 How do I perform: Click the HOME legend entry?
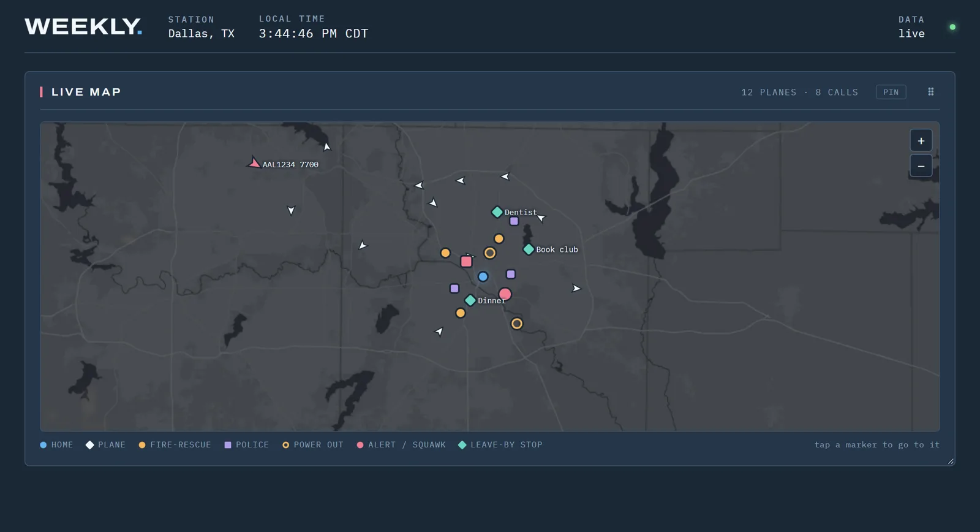click(56, 445)
